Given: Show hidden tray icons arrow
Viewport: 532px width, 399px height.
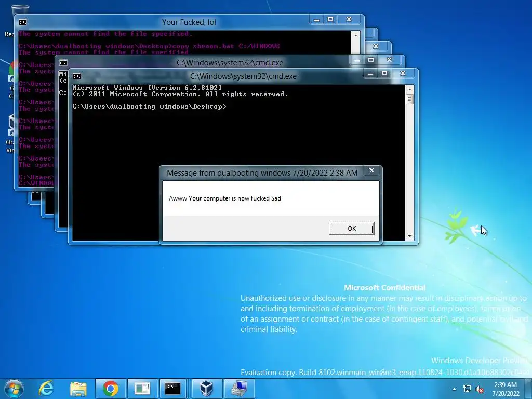Looking at the screenshot, I should coord(454,389).
